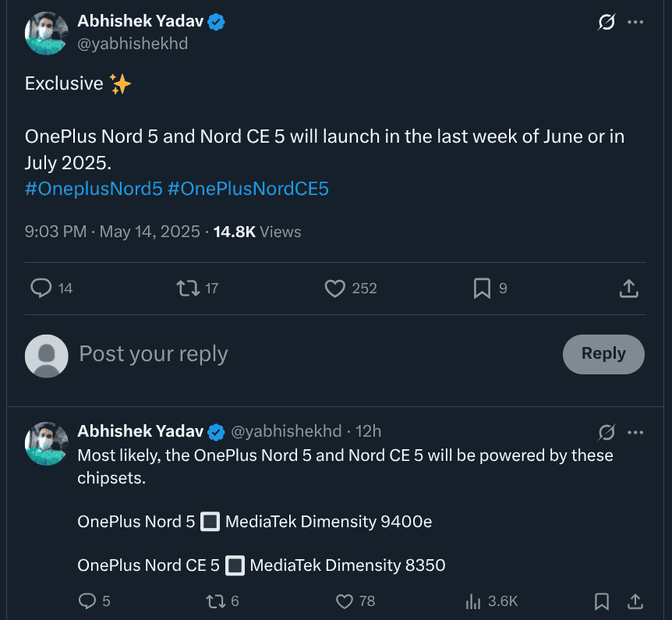Bookmark the main tweet
The width and height of the screenshot is (672, 620).
[481, 289]
